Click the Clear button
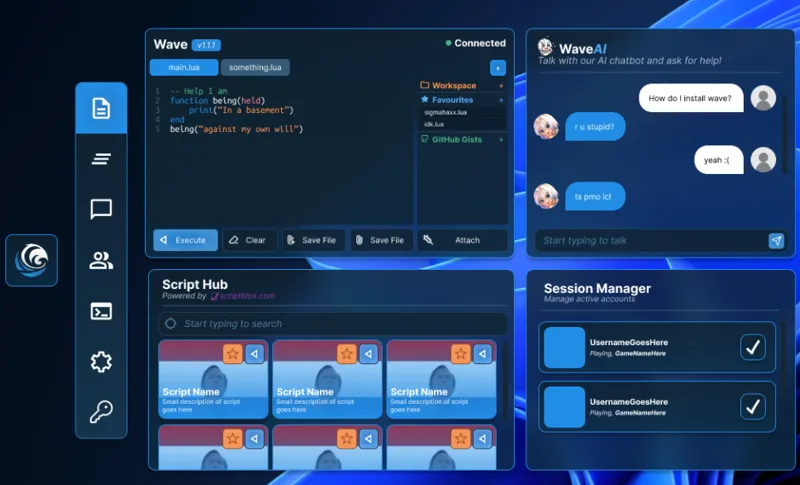Image resolution: width=800 pixels, height=485 pixels. [x=247, y=240]
